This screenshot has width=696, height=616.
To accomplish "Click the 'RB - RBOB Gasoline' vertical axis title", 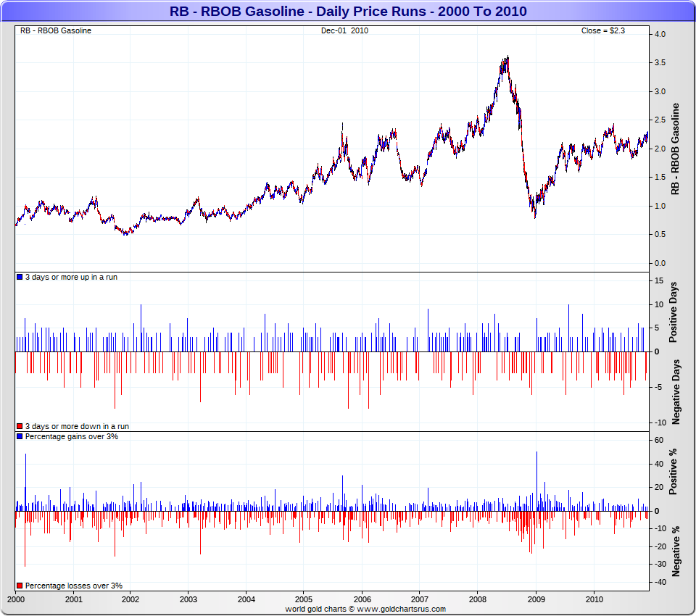I will click(x=675, y=149).
